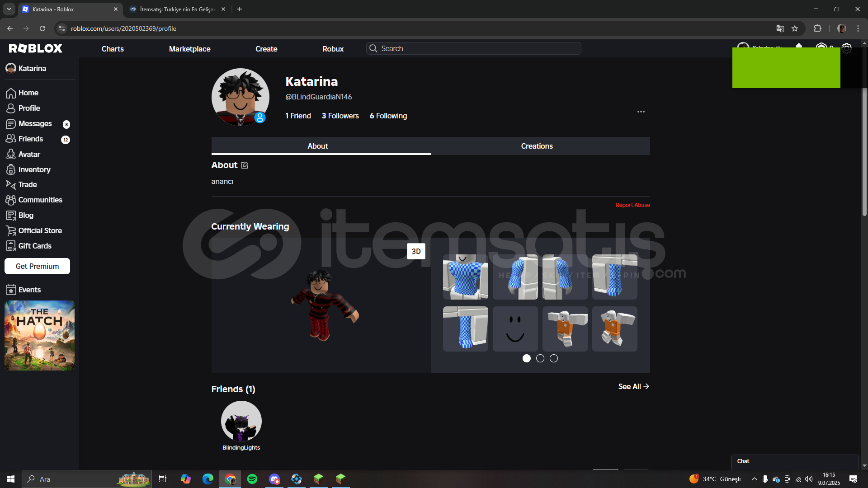This screenshot has width=868, height=488.
Task: Click the edit About pencil icon
Action: click(245, 165)
